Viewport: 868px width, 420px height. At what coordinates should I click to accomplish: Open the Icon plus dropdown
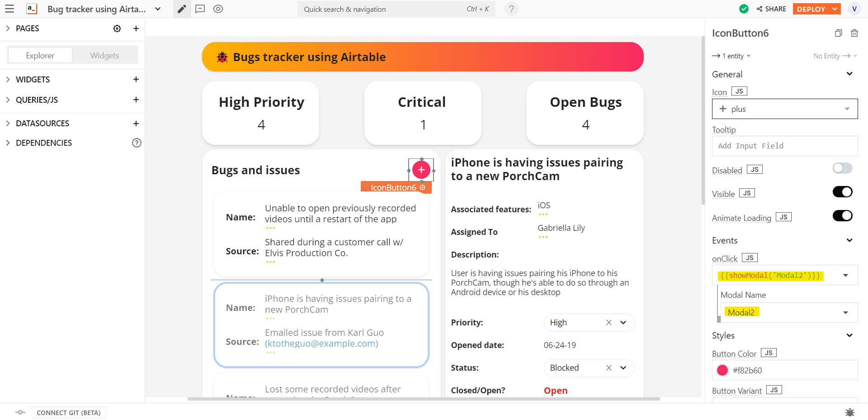point(784,109)
